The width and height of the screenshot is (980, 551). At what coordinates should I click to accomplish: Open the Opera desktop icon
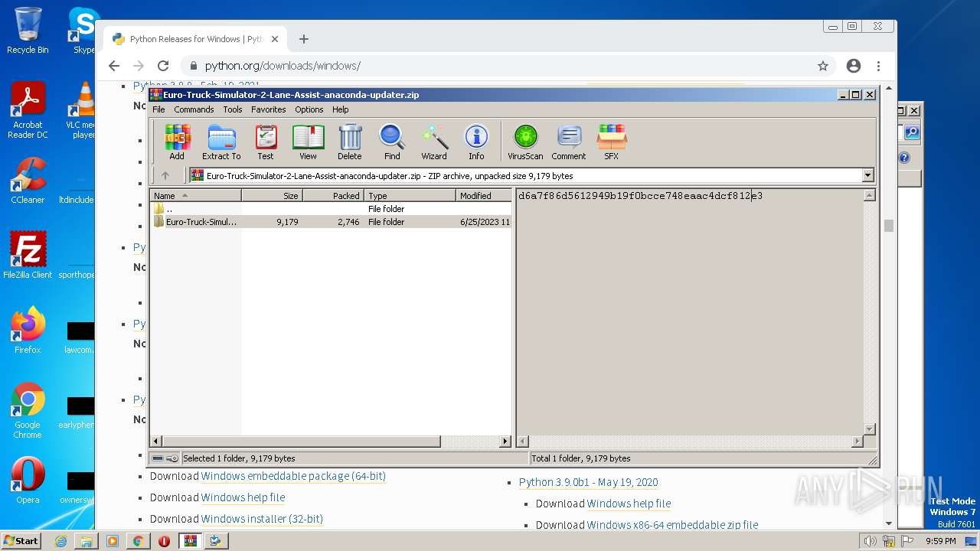(x=28, y=481)
